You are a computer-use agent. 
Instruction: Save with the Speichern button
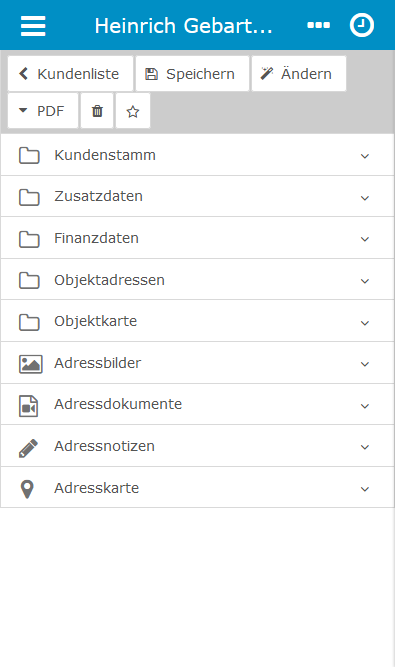tap(192, 74)
